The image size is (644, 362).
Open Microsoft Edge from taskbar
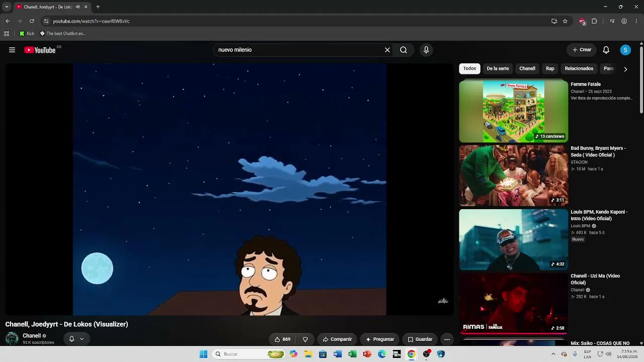[x=382, y=354]
